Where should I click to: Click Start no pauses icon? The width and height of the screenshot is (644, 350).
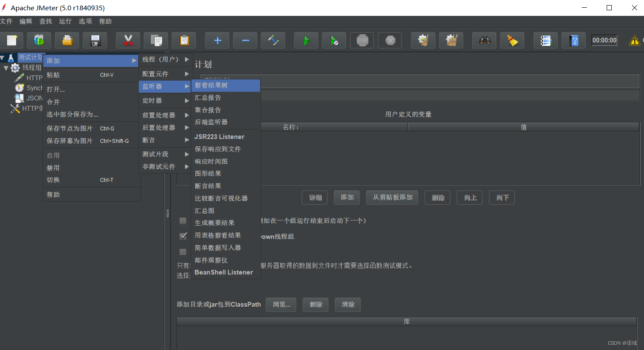pos(334,40)
